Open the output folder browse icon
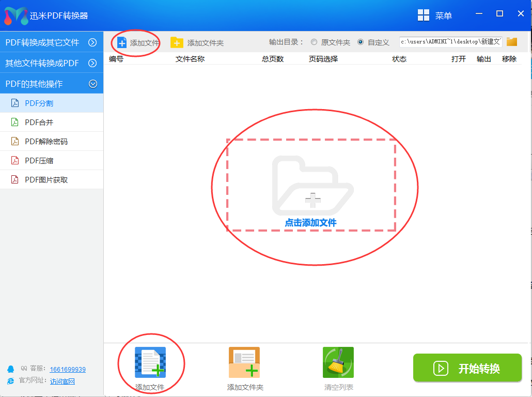532x397 pixels. (511, 42)
